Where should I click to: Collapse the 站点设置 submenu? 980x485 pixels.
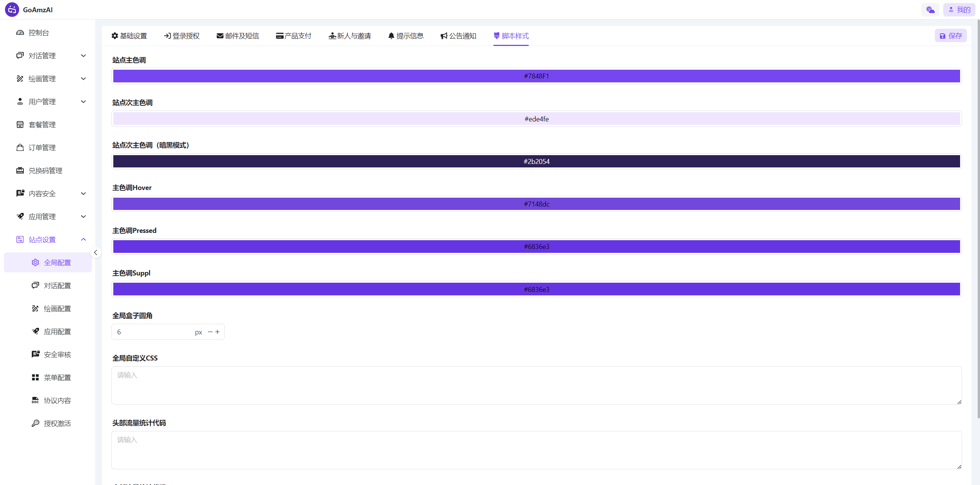point(83,239)
